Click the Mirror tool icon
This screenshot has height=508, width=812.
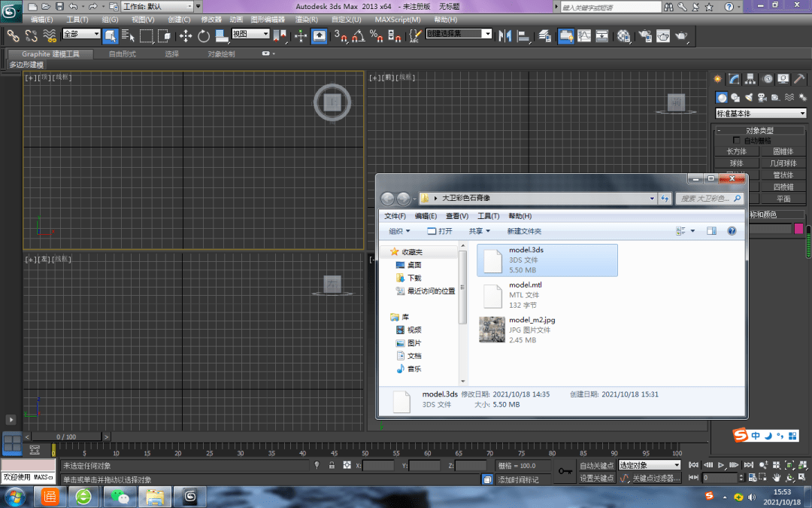point(505,35)
